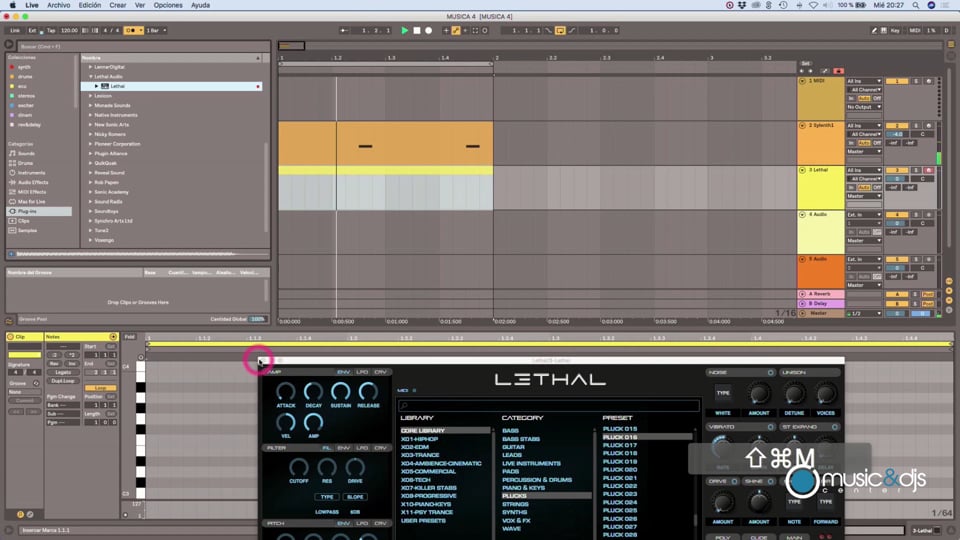Click the noise TYPE button in Lethal
Viewport: 960px width, 540px height.
[723, 392]
